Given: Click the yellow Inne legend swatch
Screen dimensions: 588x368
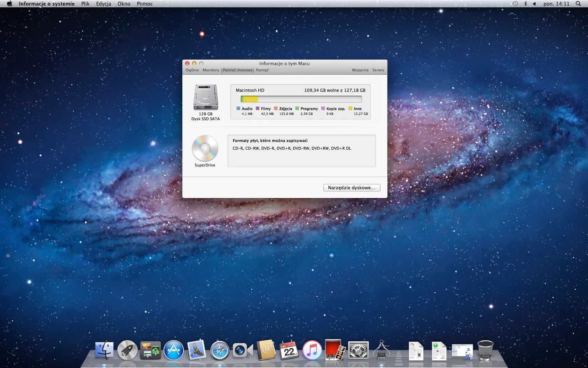Looking at the screenshot, I should click(x=350, y=109).
